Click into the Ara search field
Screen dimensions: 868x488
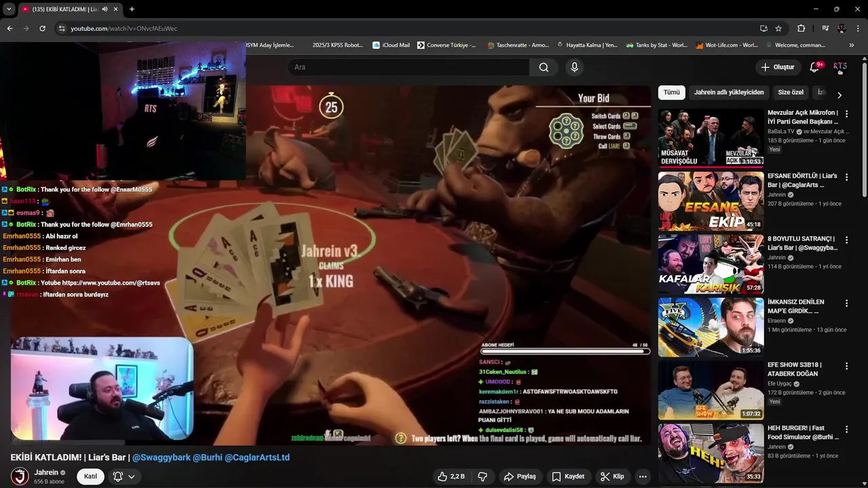click(409, 67)
